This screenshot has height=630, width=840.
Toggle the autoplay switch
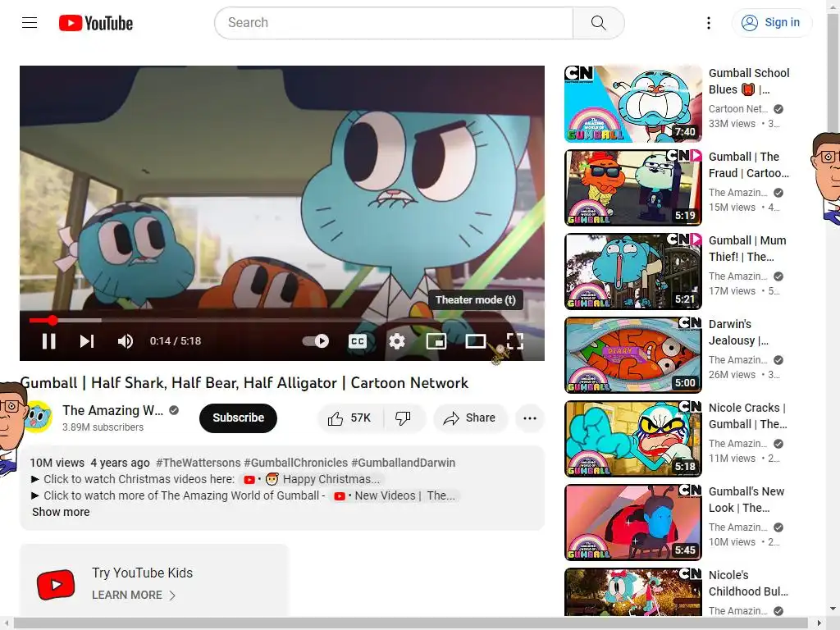point(316,341)
